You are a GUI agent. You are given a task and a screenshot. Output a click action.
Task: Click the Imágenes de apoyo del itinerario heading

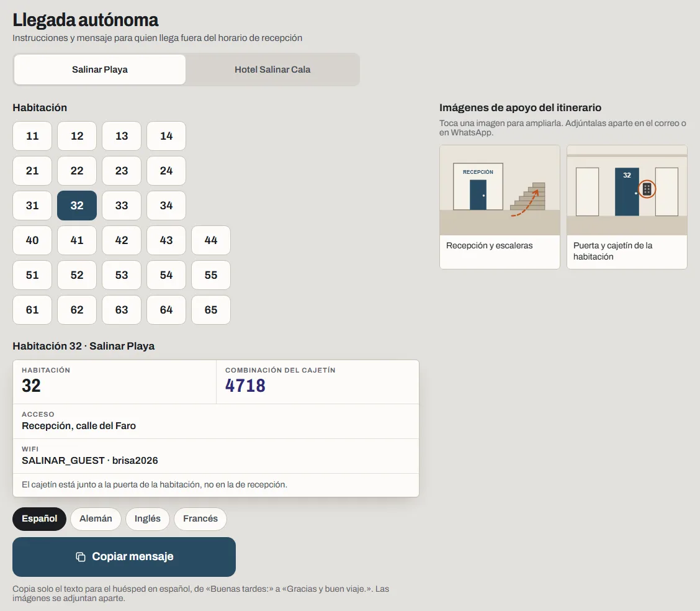coord(520,107)
